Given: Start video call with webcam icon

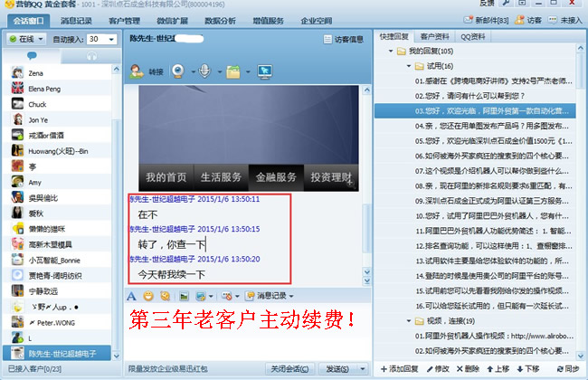Looking at the screenshot, I should tap(178, 71).
